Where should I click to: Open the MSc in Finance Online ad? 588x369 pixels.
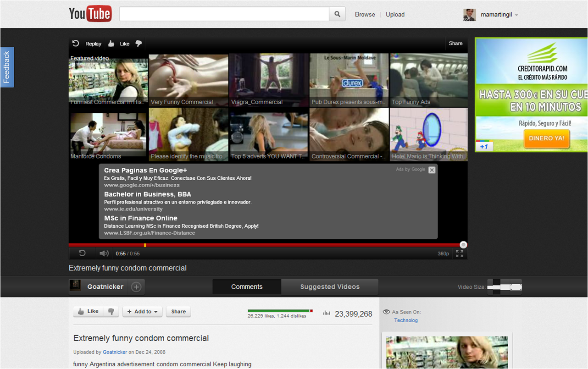(x=140, y=218)
